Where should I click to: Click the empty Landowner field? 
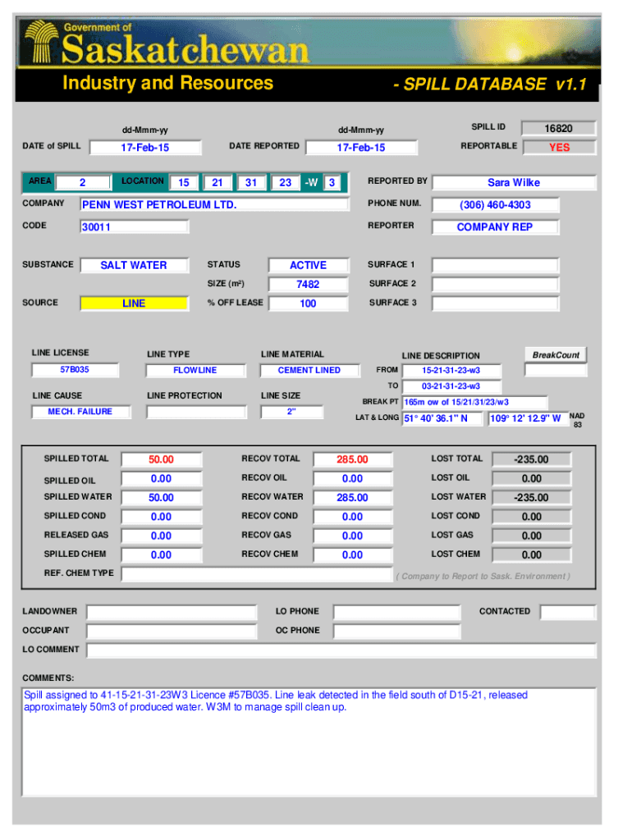tap(171, 612)
